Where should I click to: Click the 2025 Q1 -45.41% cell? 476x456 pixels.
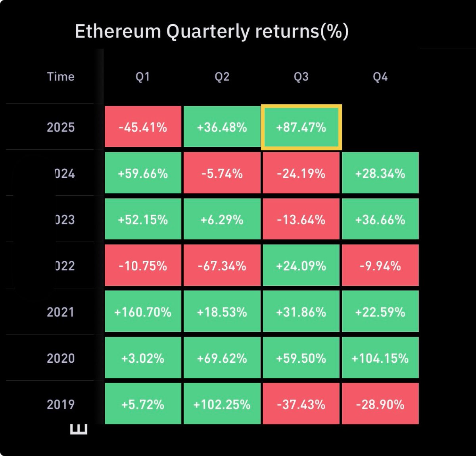[143, 127]
